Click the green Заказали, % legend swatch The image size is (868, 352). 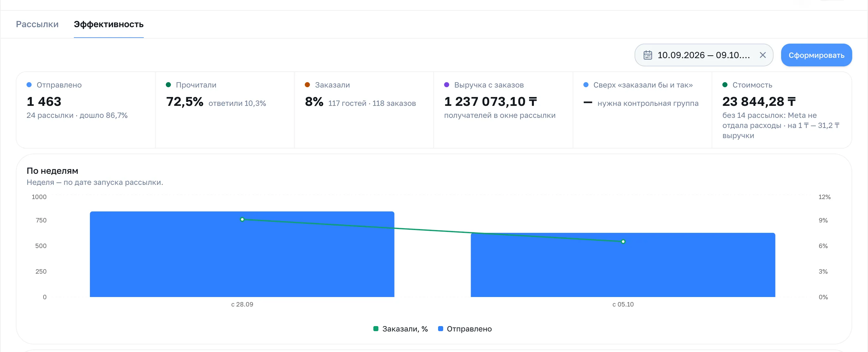[x=376, y=328]
